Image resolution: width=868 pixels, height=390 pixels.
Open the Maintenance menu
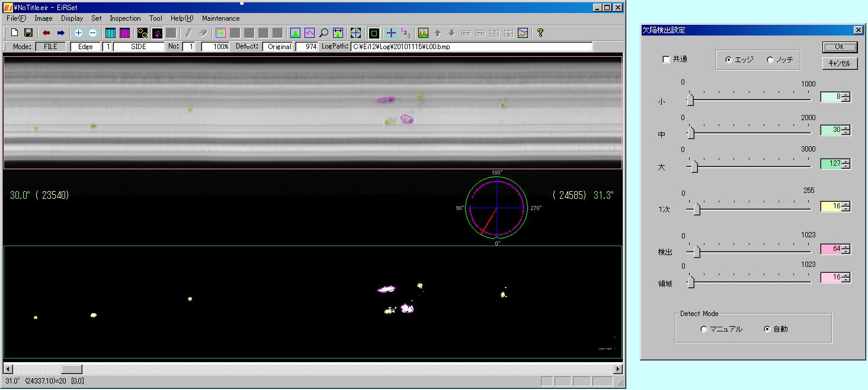[x=220, y=18]
